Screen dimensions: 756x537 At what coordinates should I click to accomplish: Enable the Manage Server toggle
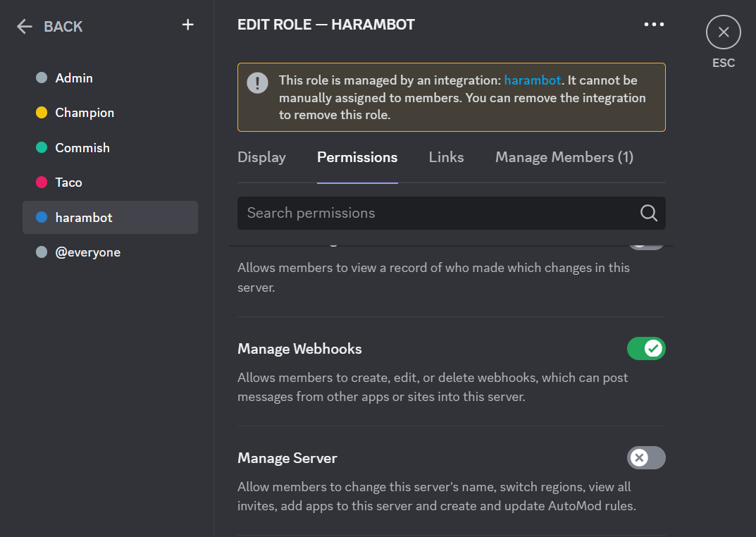(646, 457)
